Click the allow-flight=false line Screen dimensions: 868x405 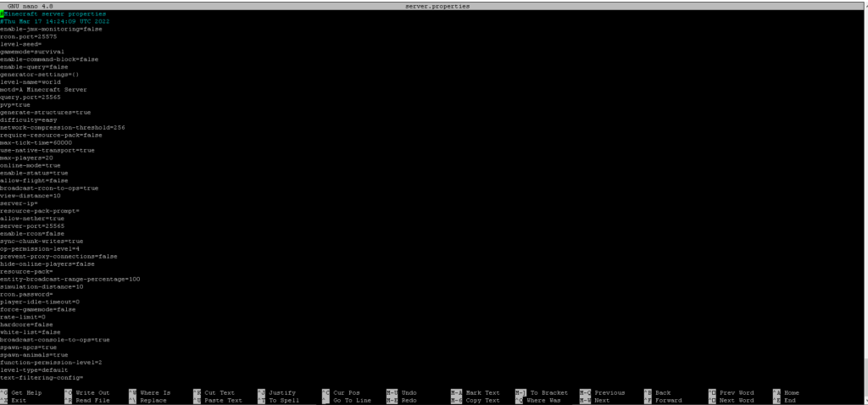pos(34,180)
